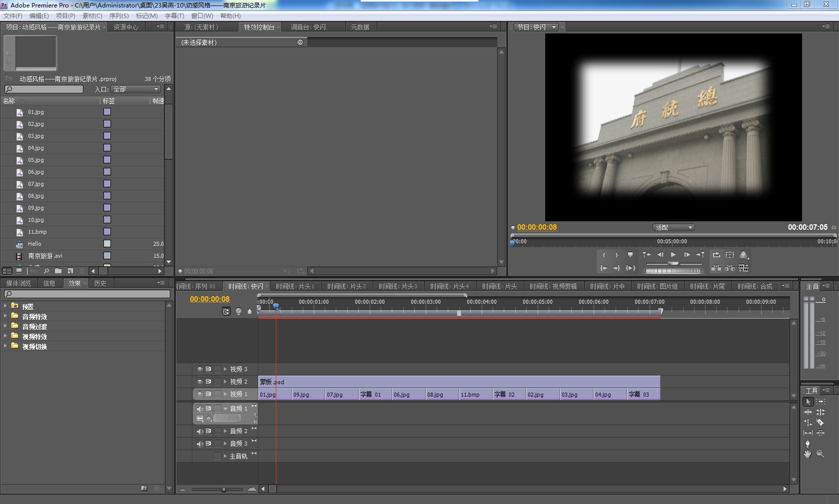839x504 pixels.
Task: Open the 序列(S) menu
Action: point(119,16)
